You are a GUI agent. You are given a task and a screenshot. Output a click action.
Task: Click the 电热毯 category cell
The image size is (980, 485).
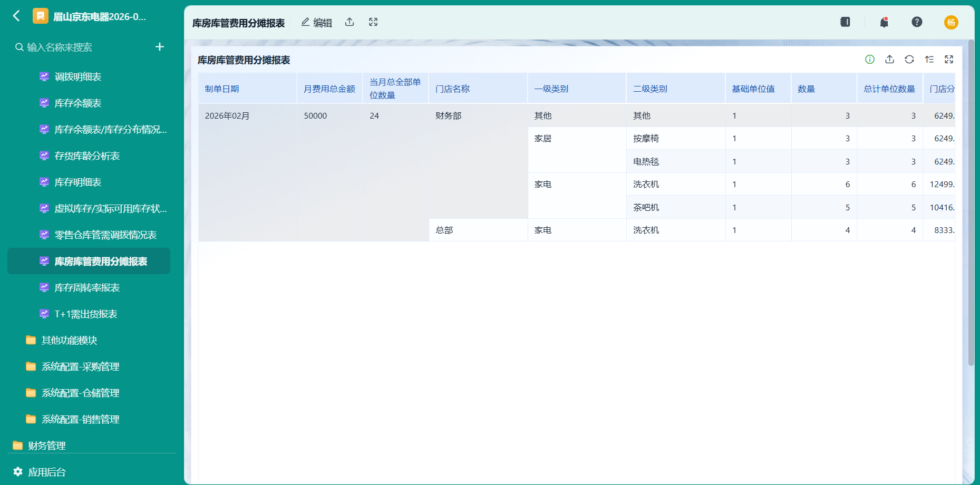pyautogui.click(x=676, y=161)
